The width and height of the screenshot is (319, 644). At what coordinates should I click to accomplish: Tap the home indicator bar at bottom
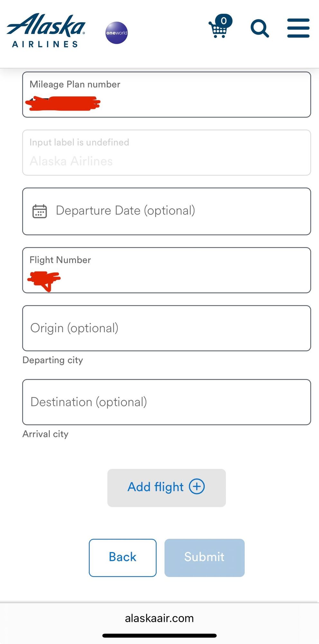point(159,636)
